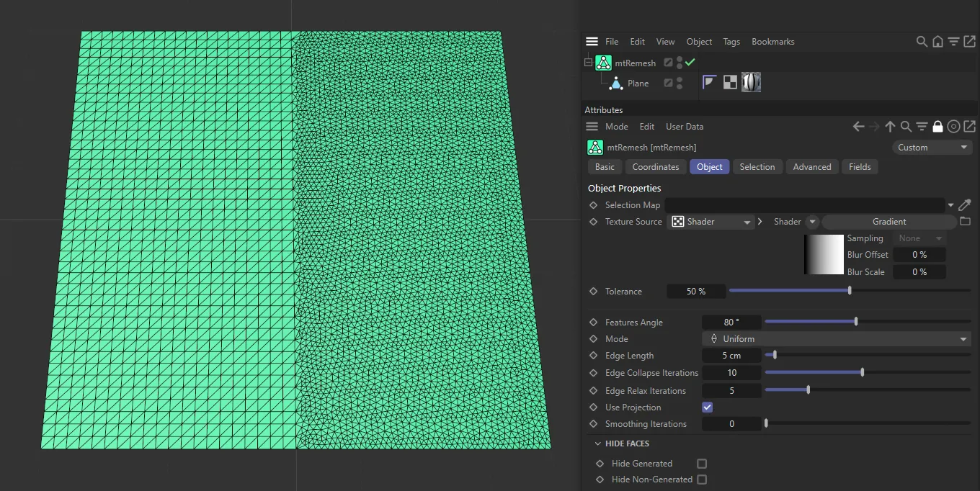Open the folder icon next to Gradient shader
The width and height of the screenshot is (980, 491).
click(965, 221)
